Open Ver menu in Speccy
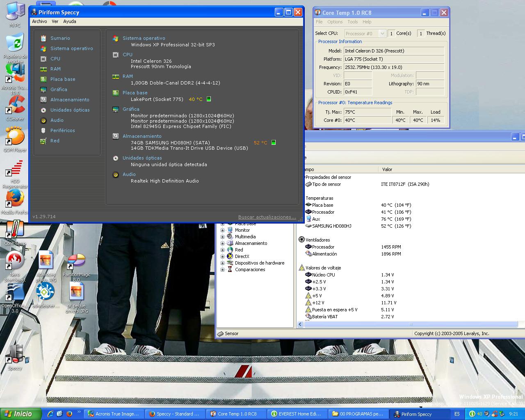The width and height of the screenshot is (525, 420). pyautogui.click(x=55, y=21)
